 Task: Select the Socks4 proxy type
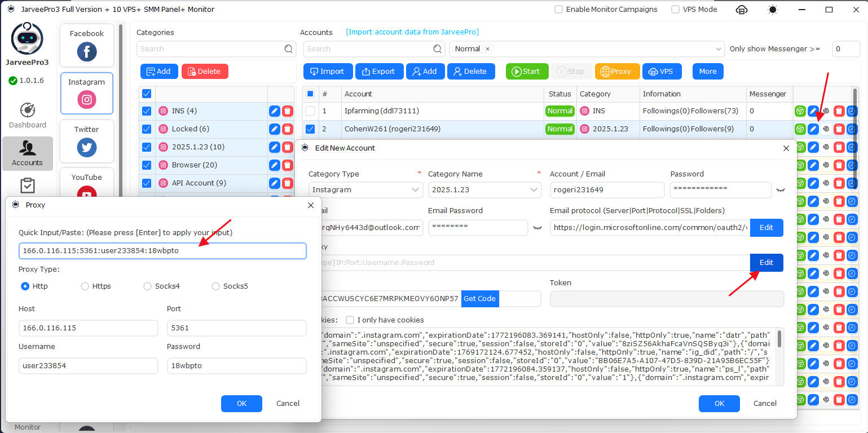[x=148, y=286]
